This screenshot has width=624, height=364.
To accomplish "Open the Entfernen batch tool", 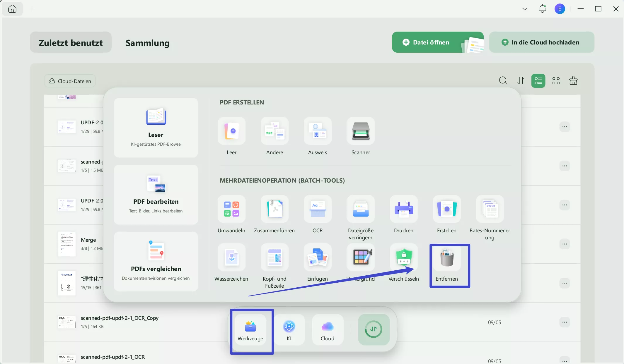I will point(446,258).
